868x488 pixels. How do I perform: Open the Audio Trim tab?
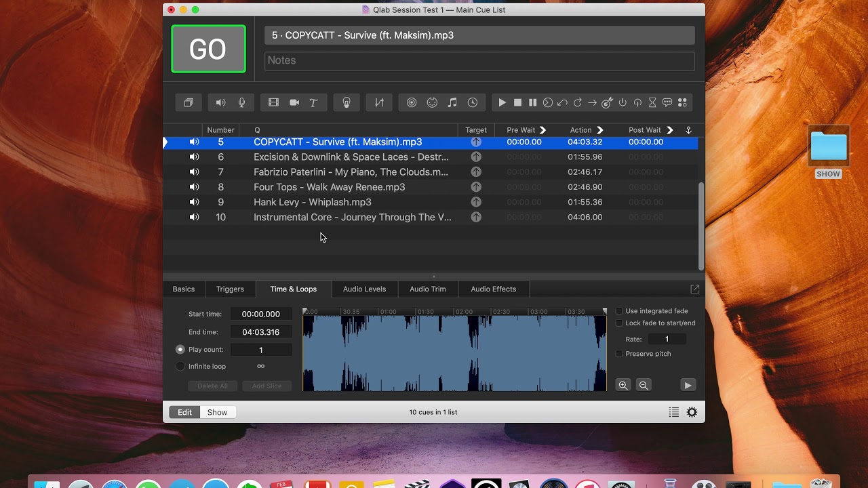click(x=428, y=289)
